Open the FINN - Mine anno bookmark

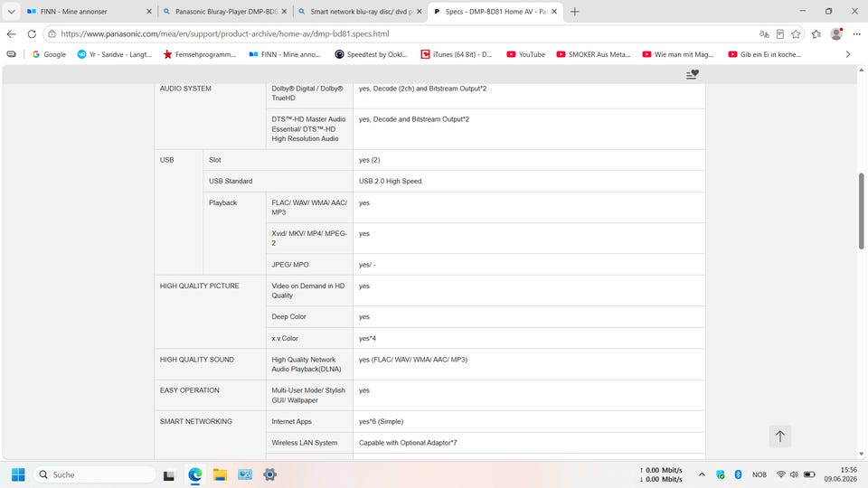[285, 54]
